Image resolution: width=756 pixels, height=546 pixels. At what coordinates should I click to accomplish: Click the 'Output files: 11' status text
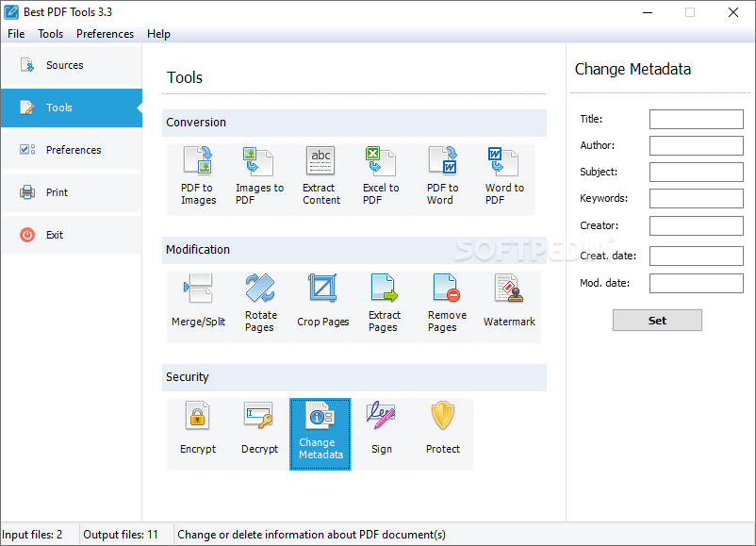pos(121,535)
